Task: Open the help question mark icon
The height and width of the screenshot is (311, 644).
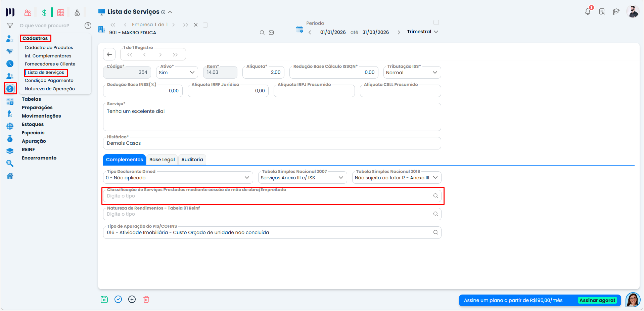Action: (x=88, y=26)
